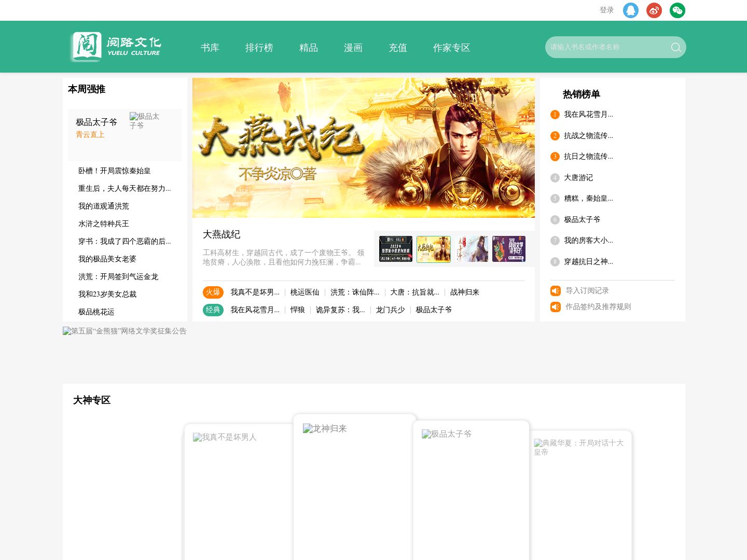The image size is (747, 560).
Task: Open 极品太子爷 in 经典 row
Action: [x=434, y=310]
